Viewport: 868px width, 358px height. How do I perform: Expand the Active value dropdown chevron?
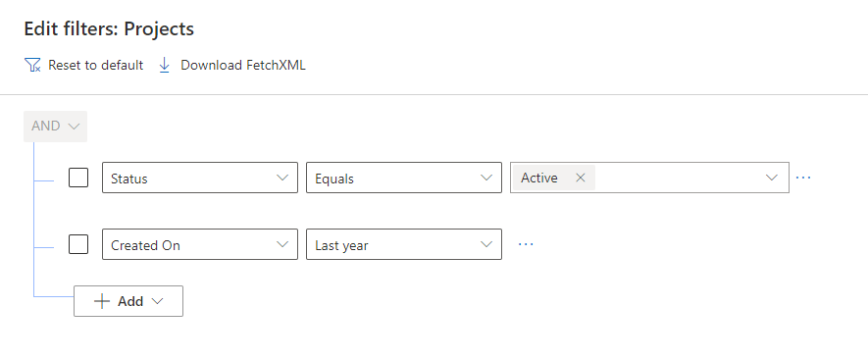[x=771, y=178]
